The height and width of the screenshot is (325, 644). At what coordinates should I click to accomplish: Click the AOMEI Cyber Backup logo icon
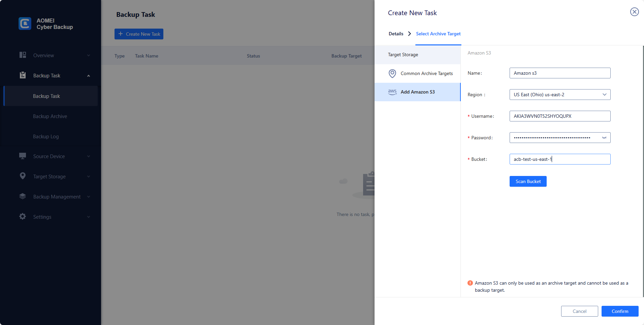point(25,24)
